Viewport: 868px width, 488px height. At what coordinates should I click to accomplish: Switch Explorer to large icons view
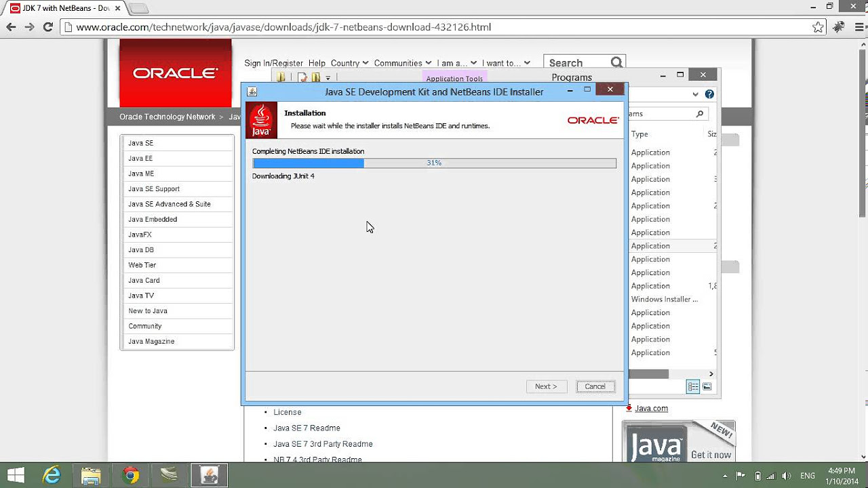[x=707, y=386]
